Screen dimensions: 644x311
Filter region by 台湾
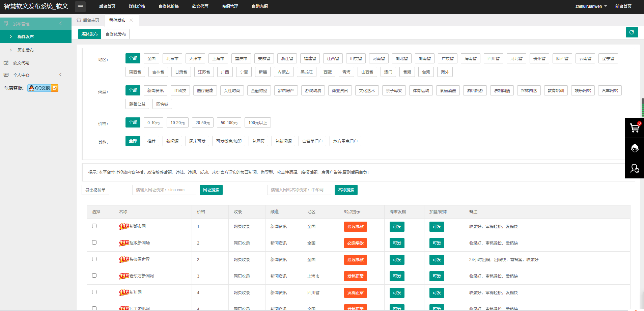[426, 72]
